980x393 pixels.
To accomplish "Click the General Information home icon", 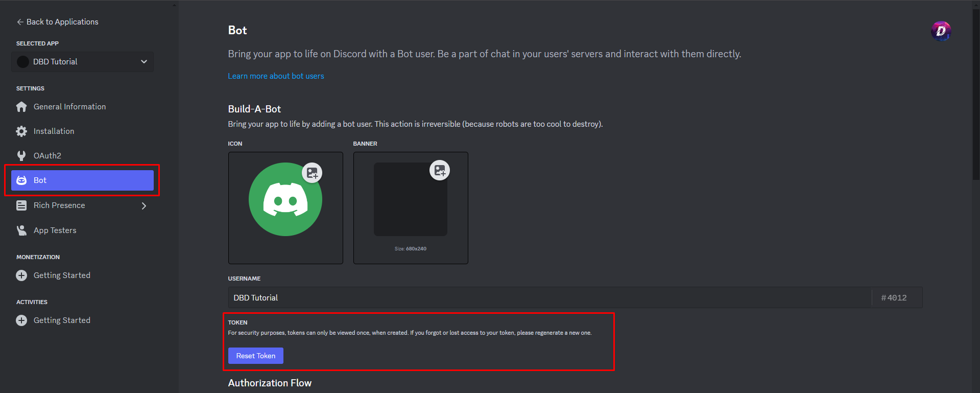I will tap(21, 107).
